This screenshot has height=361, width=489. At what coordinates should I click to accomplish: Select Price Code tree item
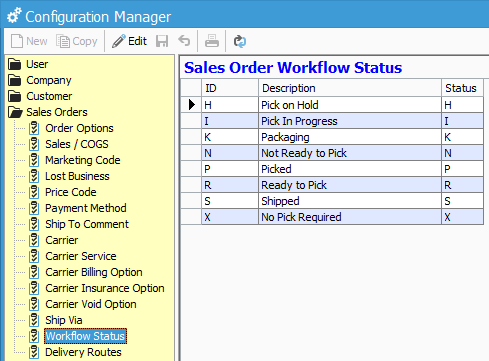71,192
